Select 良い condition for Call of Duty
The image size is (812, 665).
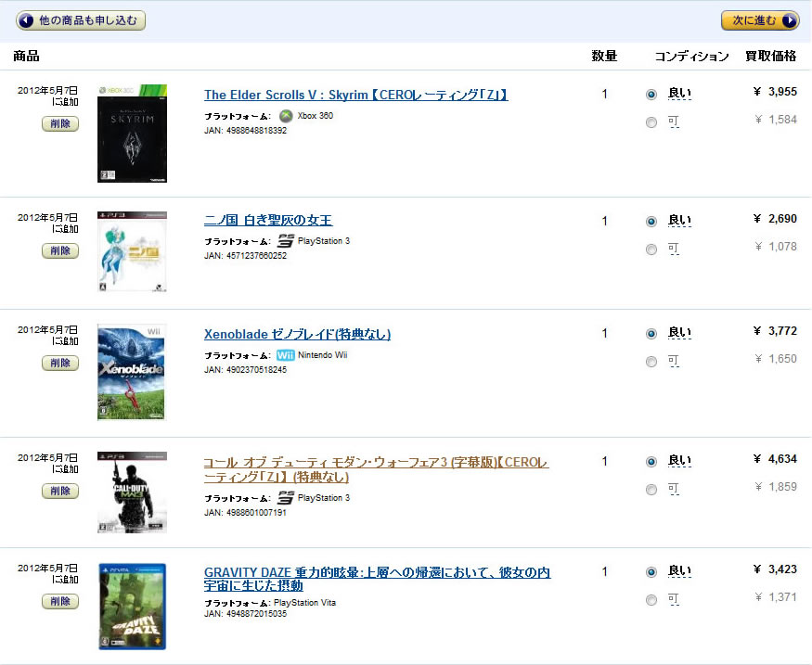click(651, 462)
